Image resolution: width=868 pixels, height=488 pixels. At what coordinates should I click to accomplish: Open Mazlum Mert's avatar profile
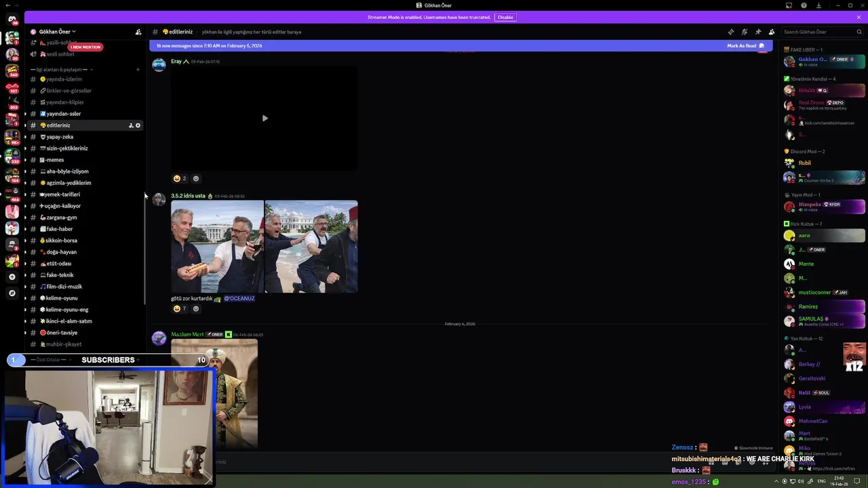(159, 338)
